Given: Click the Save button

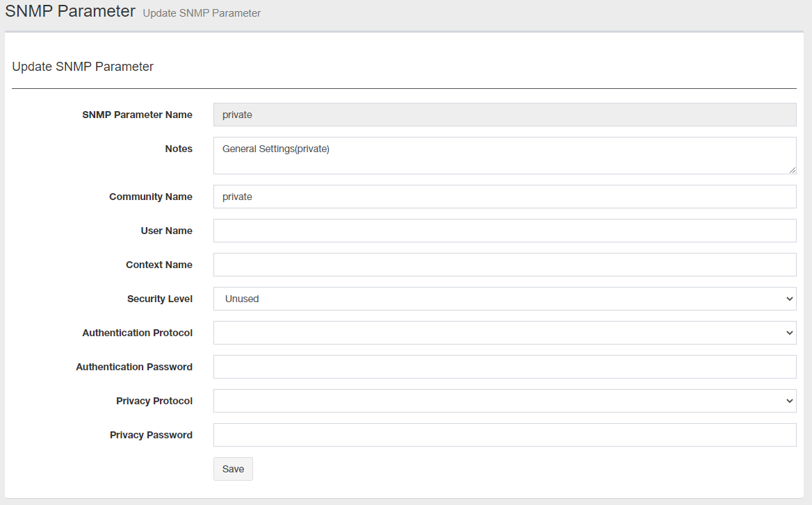Looking at the screenshot, I should coord(233,469).
